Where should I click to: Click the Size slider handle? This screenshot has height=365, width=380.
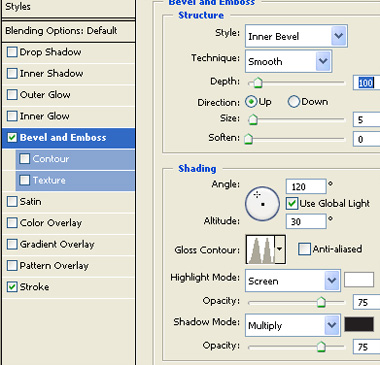(x=253, y=119)
